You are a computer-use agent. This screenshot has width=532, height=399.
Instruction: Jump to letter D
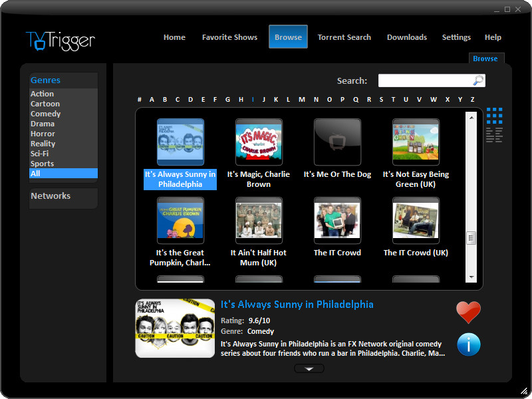(191, 100)
